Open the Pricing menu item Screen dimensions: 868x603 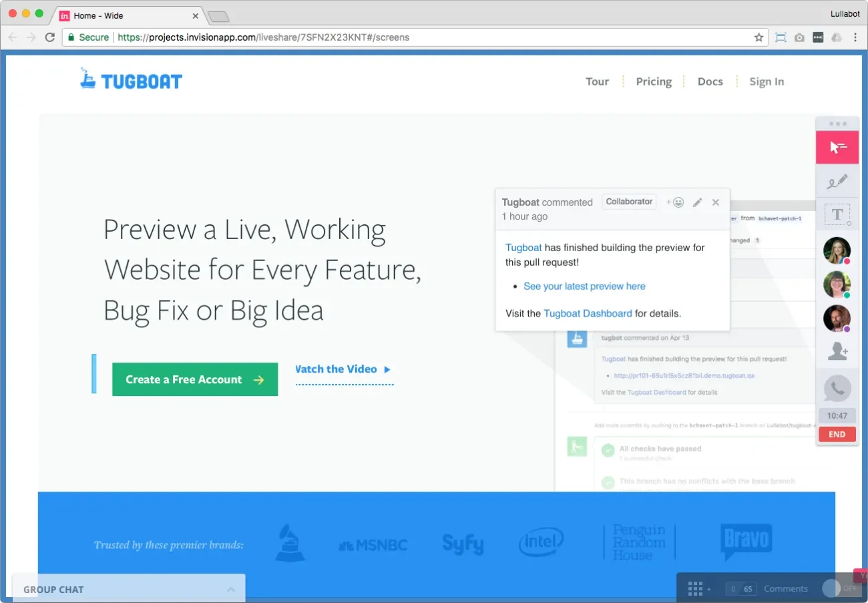click(654, 81)
